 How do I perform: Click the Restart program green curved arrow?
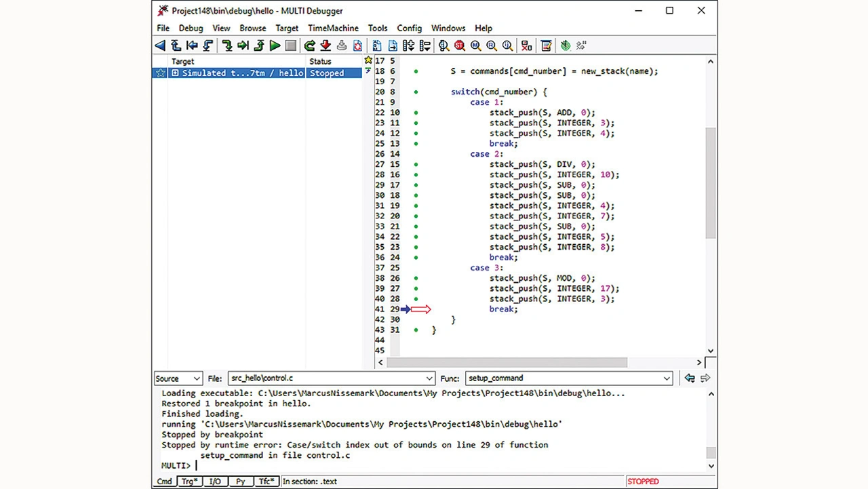pos(309,45)
